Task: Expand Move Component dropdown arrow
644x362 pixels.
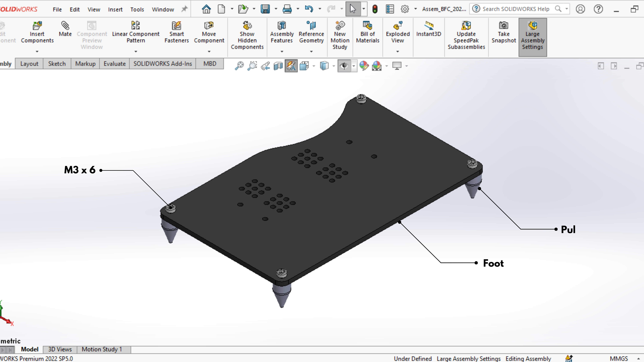Action: 209,51
